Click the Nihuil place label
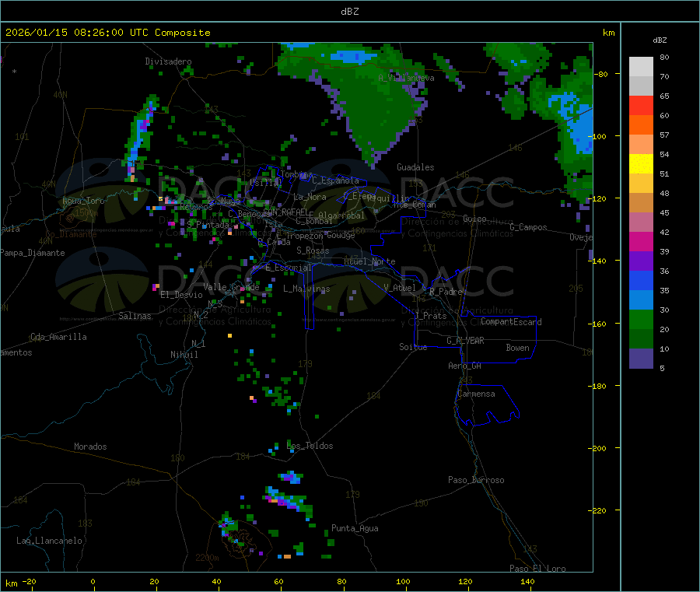 (x=184, y=355)
